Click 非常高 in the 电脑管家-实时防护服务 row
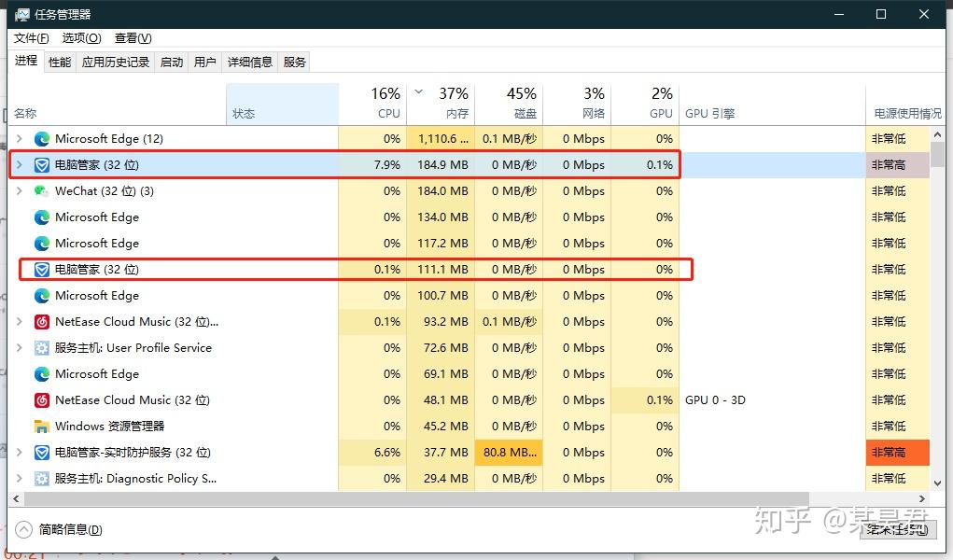The image size is (953, 560). coord(898,453)
